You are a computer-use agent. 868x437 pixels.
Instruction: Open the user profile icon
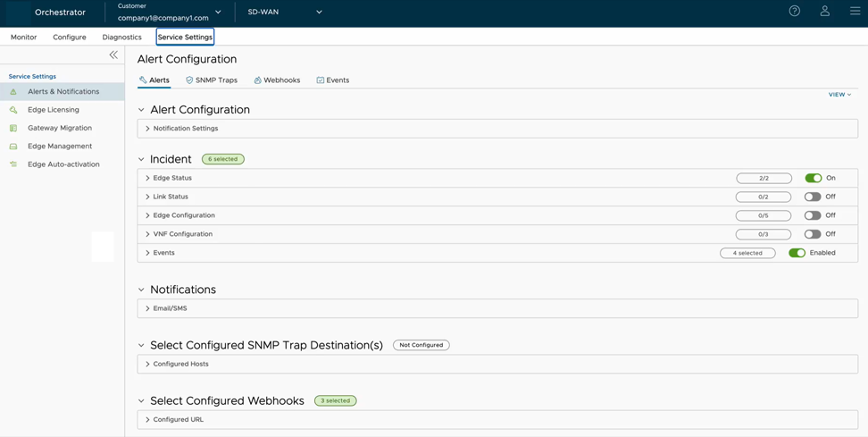tap(824, 12)
